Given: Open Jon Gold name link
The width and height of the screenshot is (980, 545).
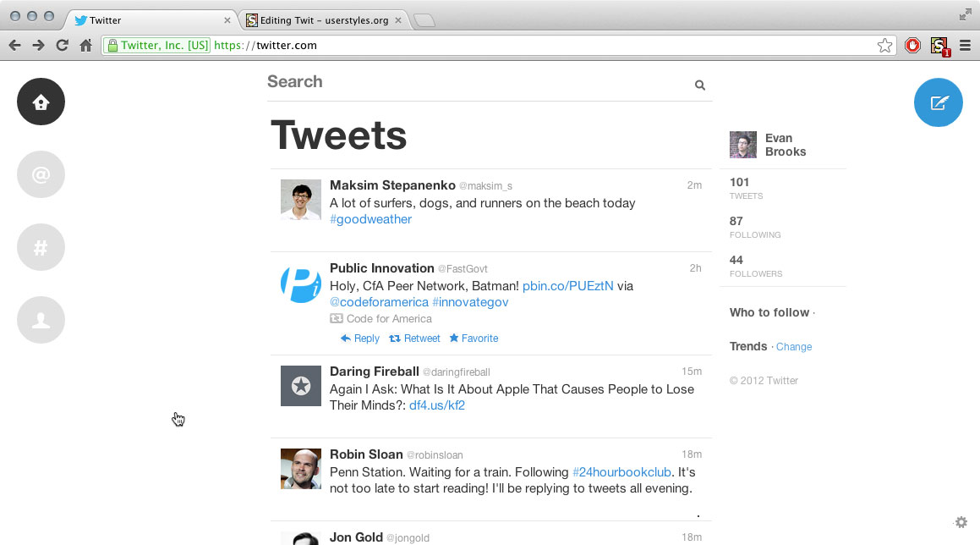Looking at the screenshot, I should click(x=356, y=537).
